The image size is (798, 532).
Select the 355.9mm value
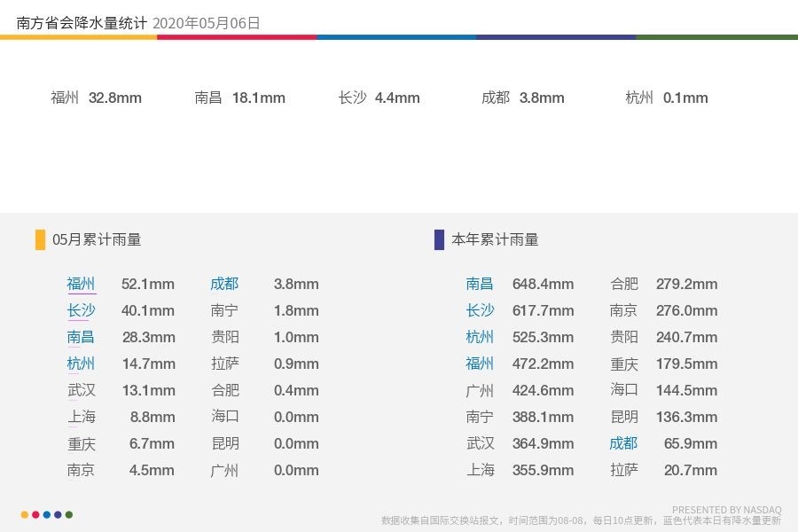point(543,470)
